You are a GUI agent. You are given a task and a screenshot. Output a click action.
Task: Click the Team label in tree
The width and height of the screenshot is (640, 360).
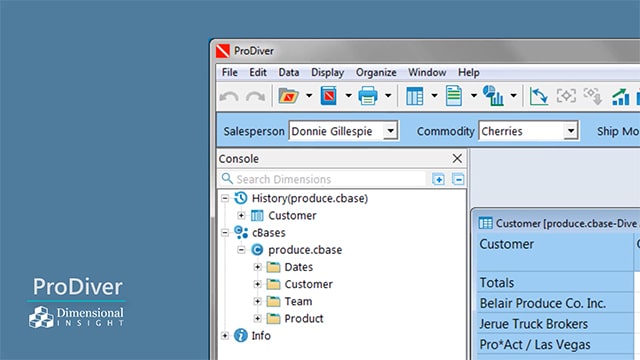(298, 301)
